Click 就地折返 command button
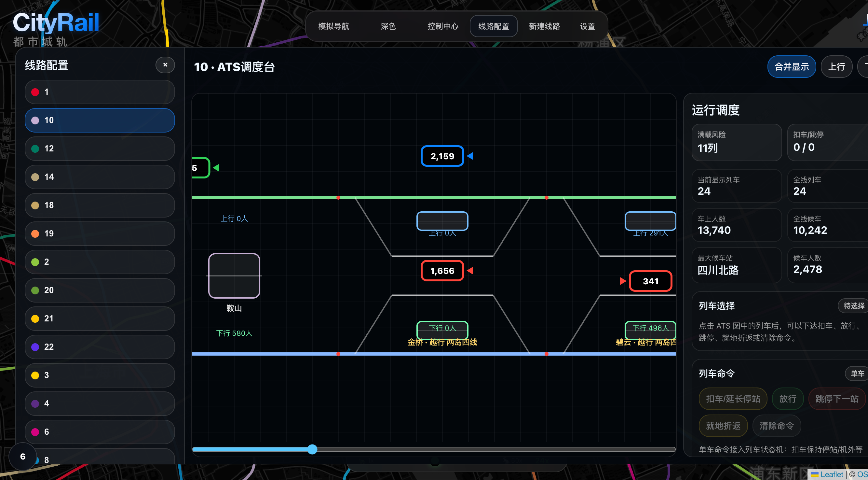 pos(723,426)
